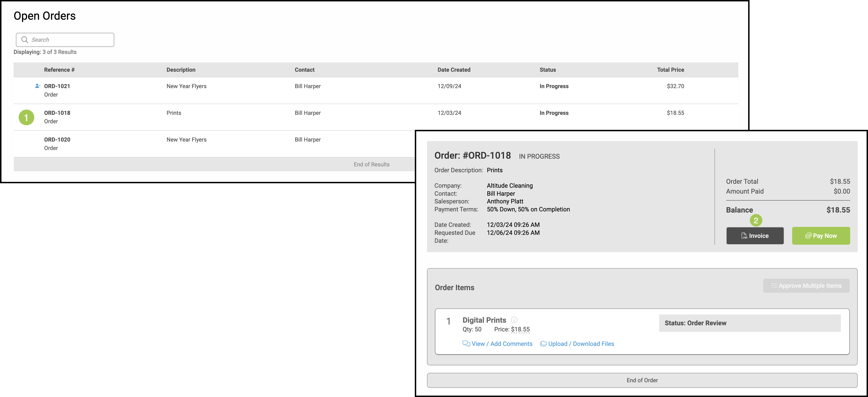Click the search magnifier icon
Image resolution: width=868 pixels, height=397 pixels.
point(25,40)
